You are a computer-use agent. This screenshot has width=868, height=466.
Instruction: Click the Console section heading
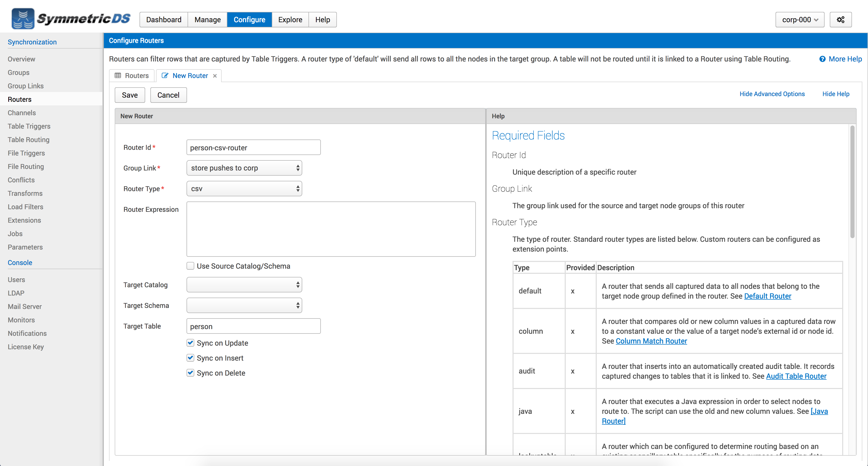(20, 262)
